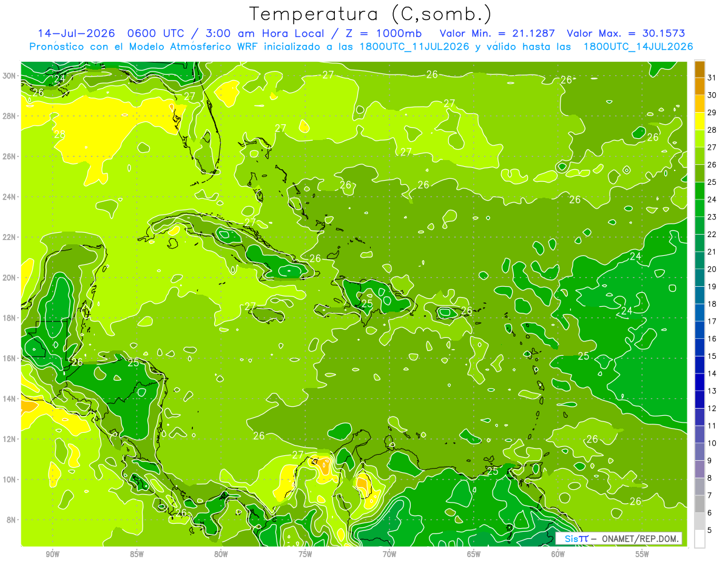Click the '31' value on the color scale
This screenshot has height=562, width=728.
[712, 78]
